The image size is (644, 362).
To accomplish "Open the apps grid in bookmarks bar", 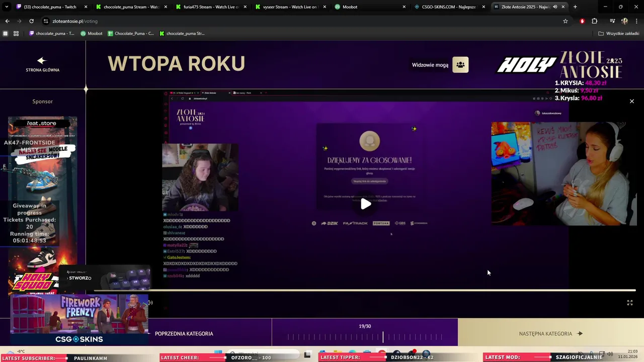I will (x=16, y=34).
